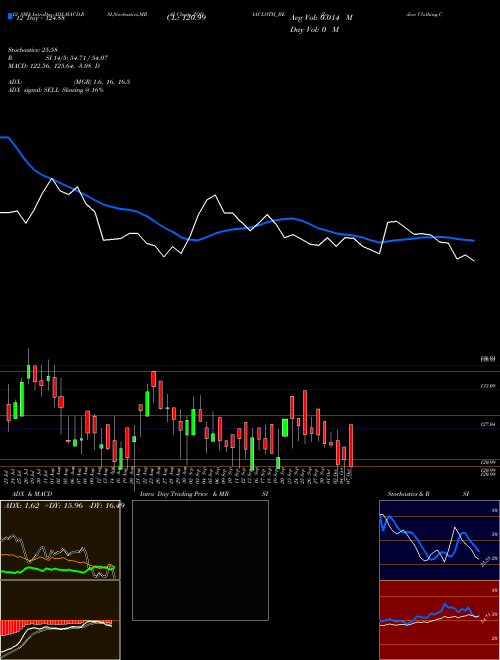Click the 'Intra Day Trading Price & MR' title
This screenshot has width=500, height=660.
pyautogui.click(x=184, y=494)
